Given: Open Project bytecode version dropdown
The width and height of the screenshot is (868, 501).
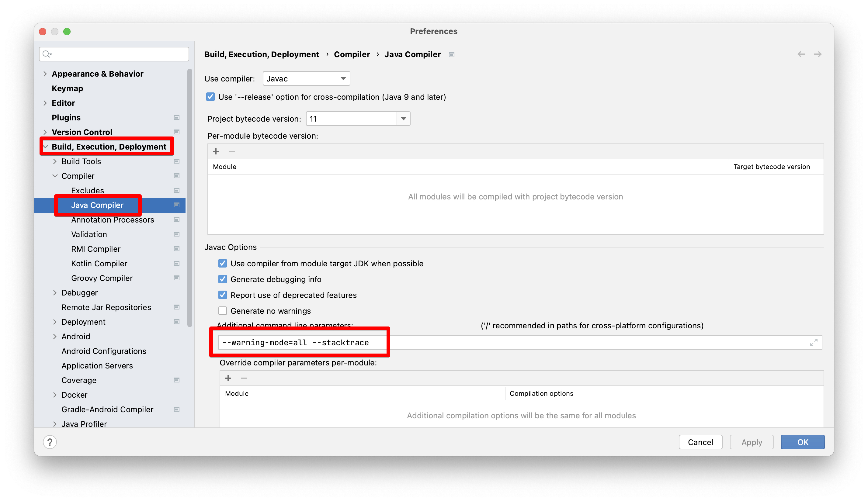Looking at the screenshot, I should pos(403,119).
